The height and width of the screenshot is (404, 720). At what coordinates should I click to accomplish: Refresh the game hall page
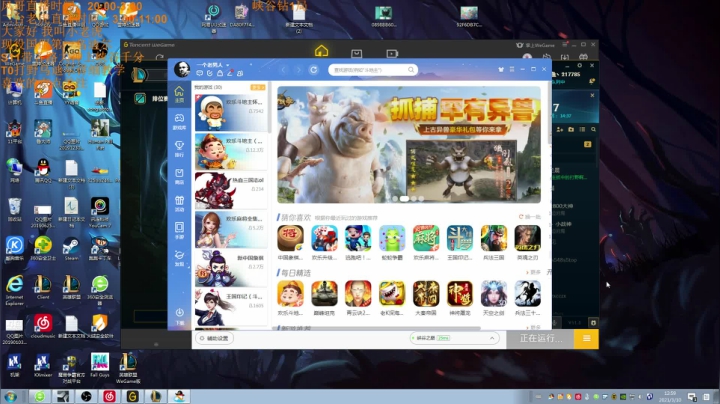point(314,70)
